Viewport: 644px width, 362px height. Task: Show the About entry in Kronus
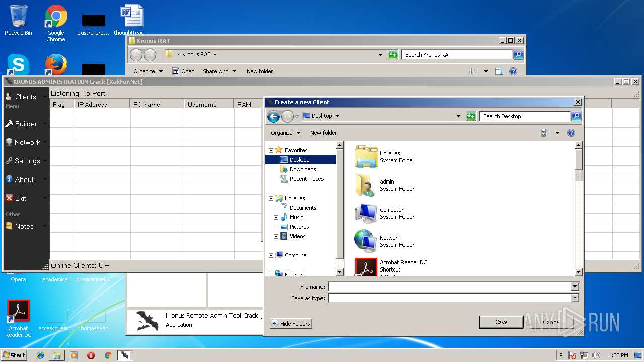pos(25,179)
